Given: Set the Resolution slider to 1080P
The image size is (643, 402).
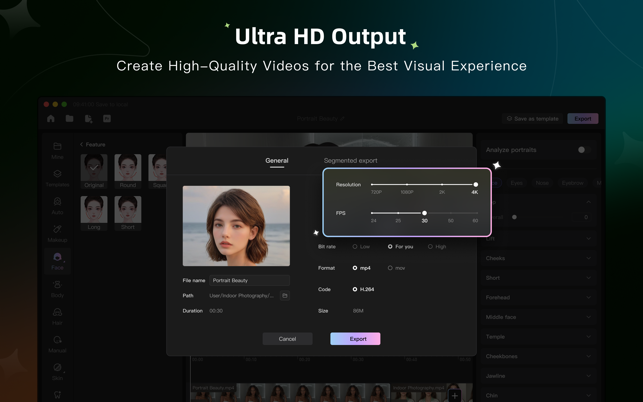Looking at the screenshot, I should click(x=407, y=185).
